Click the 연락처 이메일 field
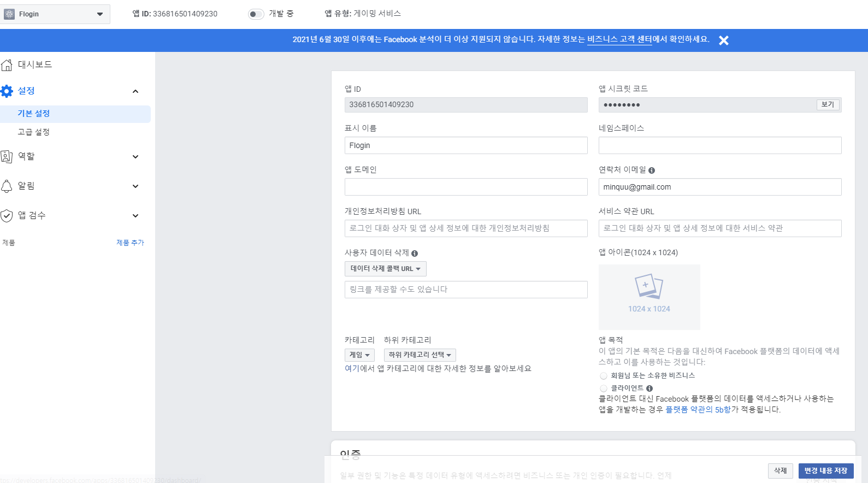The height and width of the screenshot is (483, 868). 720,187
